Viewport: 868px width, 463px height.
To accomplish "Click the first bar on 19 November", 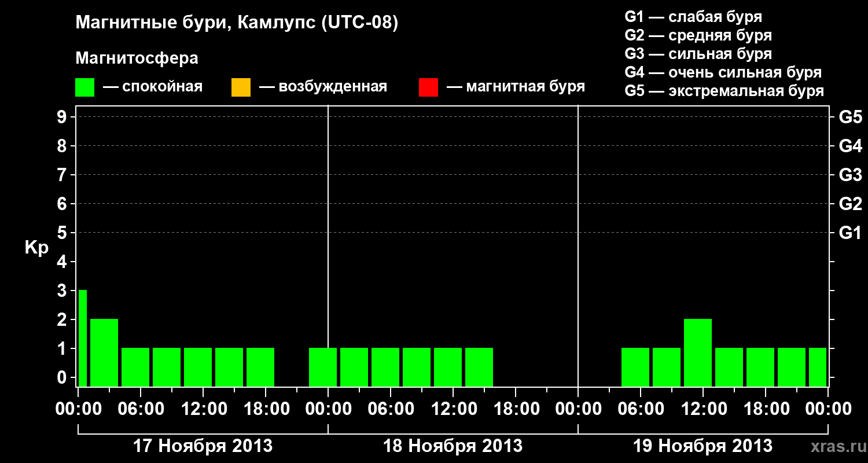I will click(635, 367).
